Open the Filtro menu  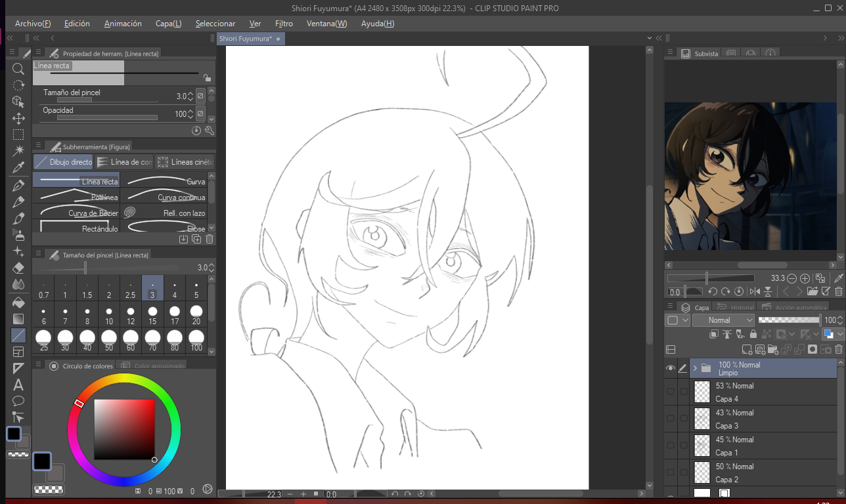(x=284, y=24)
